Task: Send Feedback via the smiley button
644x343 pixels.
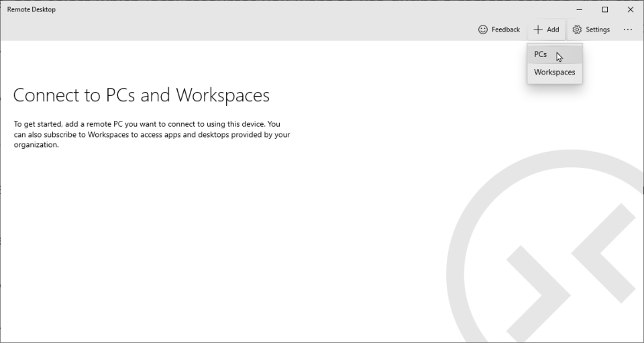Action: pyautogui.click(x=499, y=30)
